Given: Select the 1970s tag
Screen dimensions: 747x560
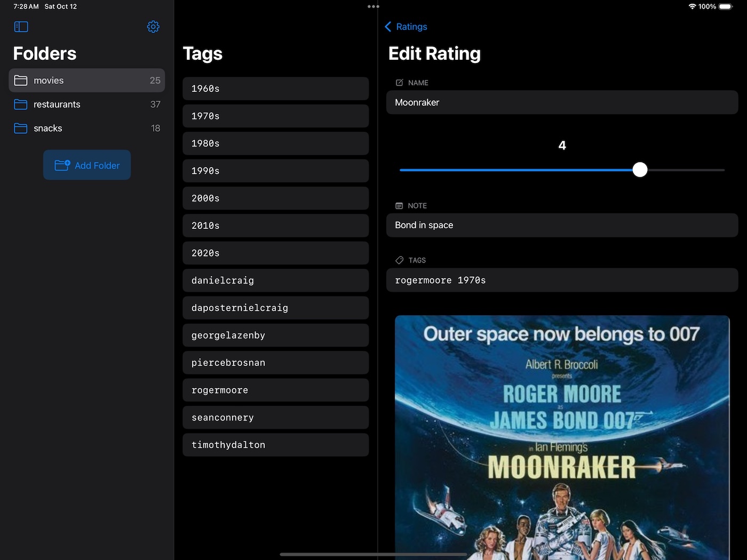Looking at the screenshot, I should point(275,116).
